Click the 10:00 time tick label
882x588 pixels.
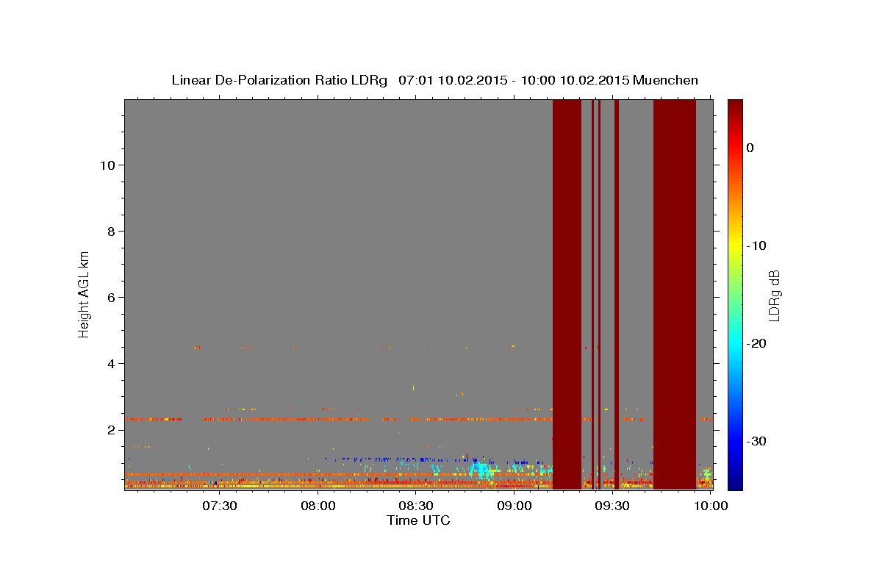click(x=710, y=506)
